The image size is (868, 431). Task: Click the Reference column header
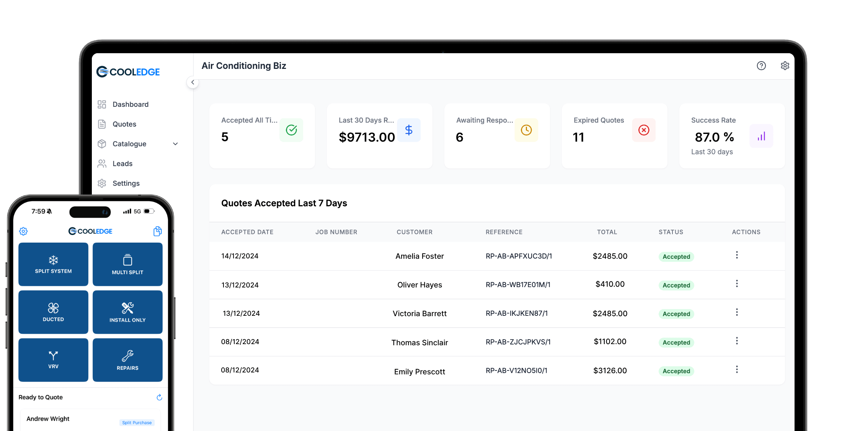tap(504, 232)
